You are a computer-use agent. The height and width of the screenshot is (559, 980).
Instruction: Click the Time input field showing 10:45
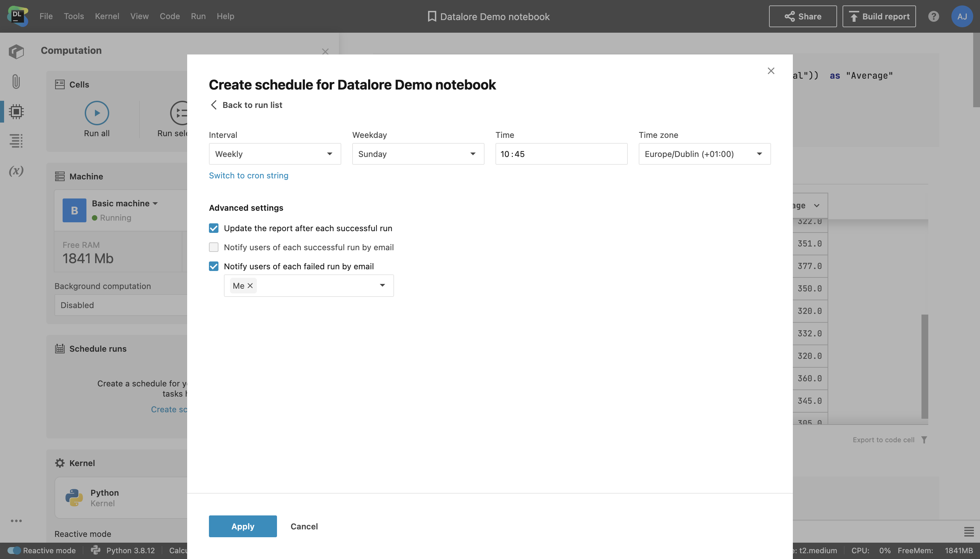(x=561, y=154)
